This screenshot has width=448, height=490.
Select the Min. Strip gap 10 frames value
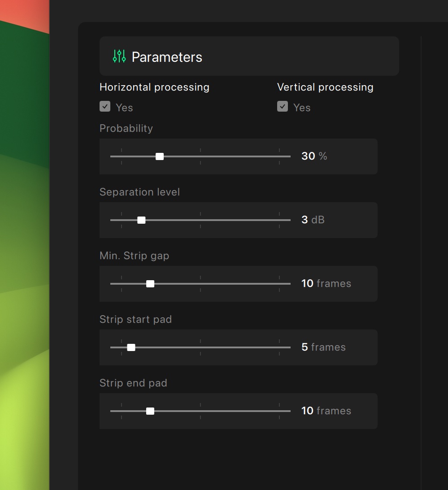click(x=326, y=283)
